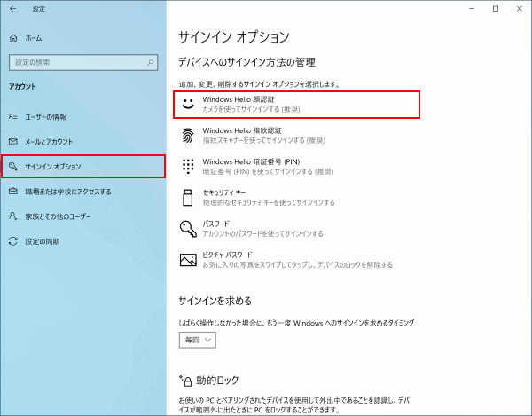Click カメラを使ってサインインする description
The height and width of the screenshot is (416, 532).
251,109
